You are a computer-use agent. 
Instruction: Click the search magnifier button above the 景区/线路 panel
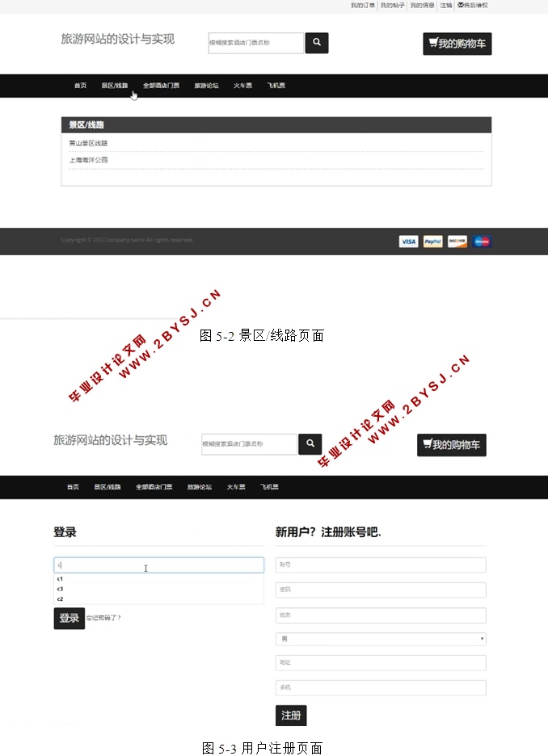click(317, 43)
